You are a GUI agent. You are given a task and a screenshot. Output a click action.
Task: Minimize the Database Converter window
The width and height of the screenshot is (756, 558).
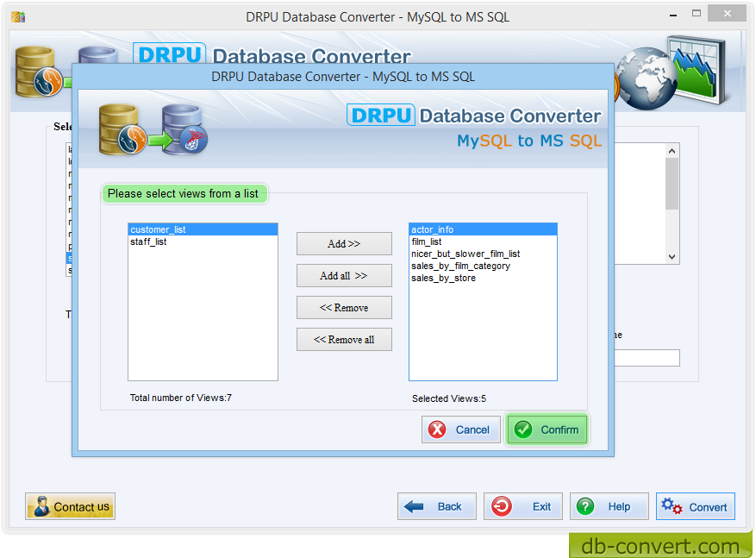tap(673, 15)
